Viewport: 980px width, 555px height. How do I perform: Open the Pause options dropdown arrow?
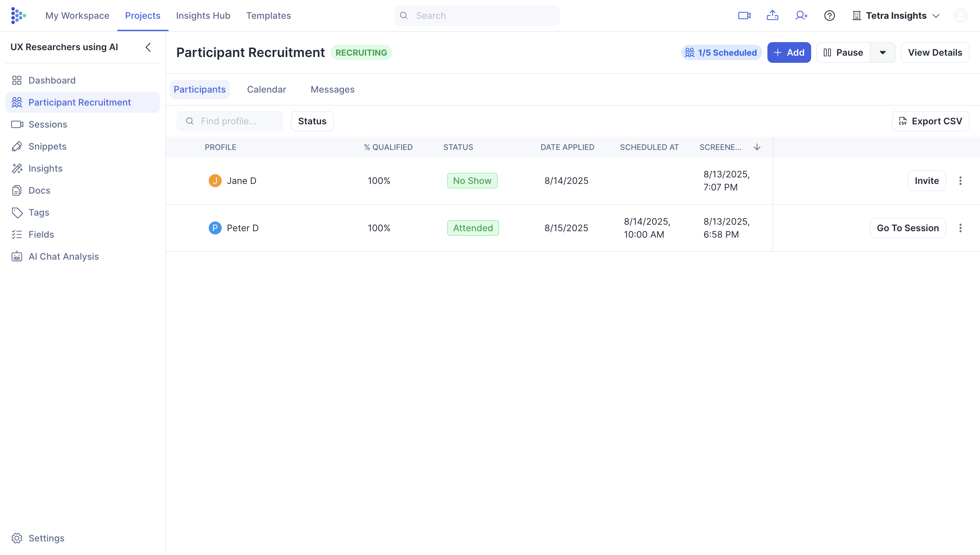point(883,52)
